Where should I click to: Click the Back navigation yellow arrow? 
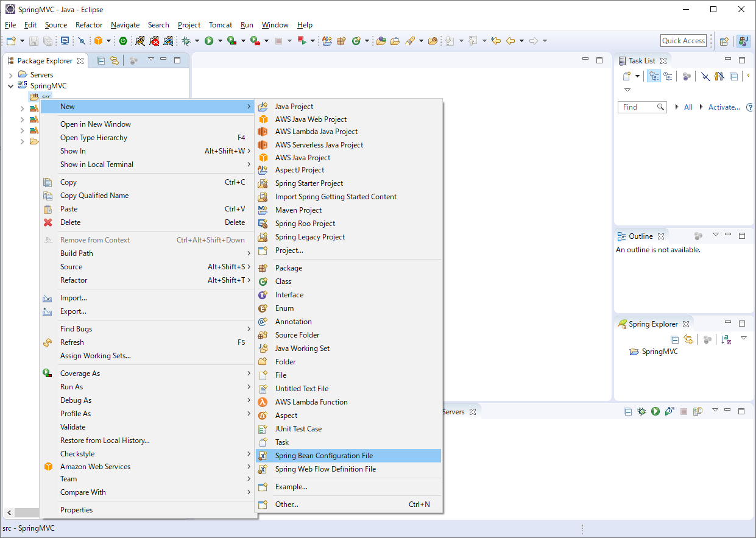(510, 41)
